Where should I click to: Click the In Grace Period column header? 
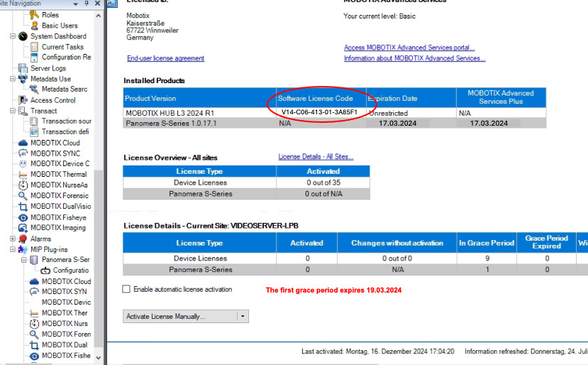pos(487,243)
